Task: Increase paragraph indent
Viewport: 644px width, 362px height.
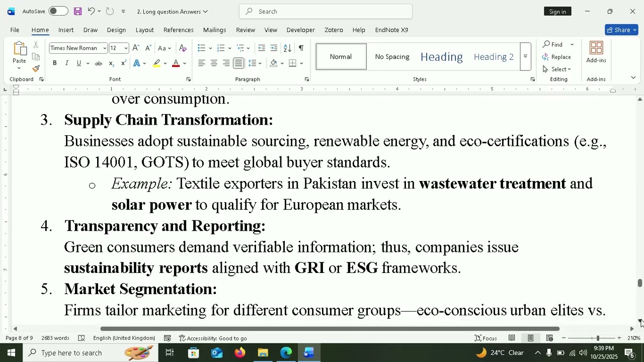Action: click(x=274, y=48)
